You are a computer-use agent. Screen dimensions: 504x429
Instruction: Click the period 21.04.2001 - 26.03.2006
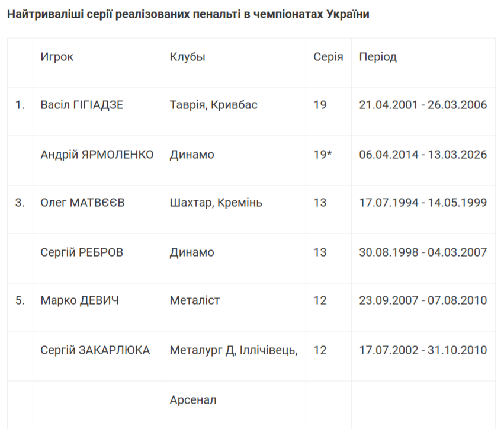(423, 105)
